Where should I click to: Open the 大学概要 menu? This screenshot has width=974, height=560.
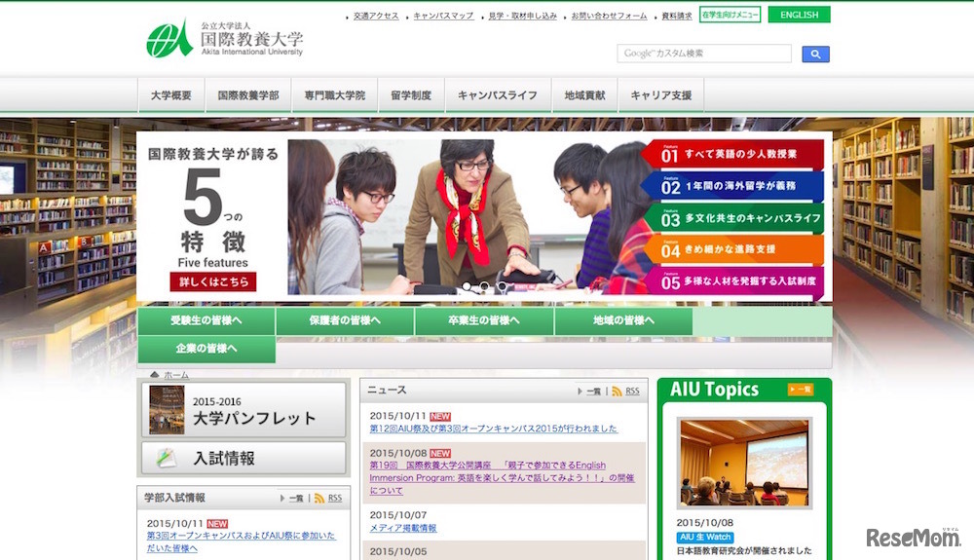(x=170, y=95)
